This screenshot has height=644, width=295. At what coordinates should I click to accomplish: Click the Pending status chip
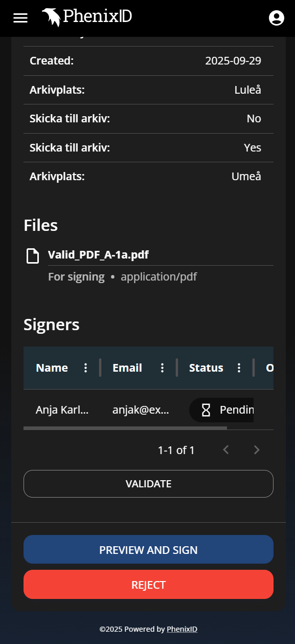221,410
